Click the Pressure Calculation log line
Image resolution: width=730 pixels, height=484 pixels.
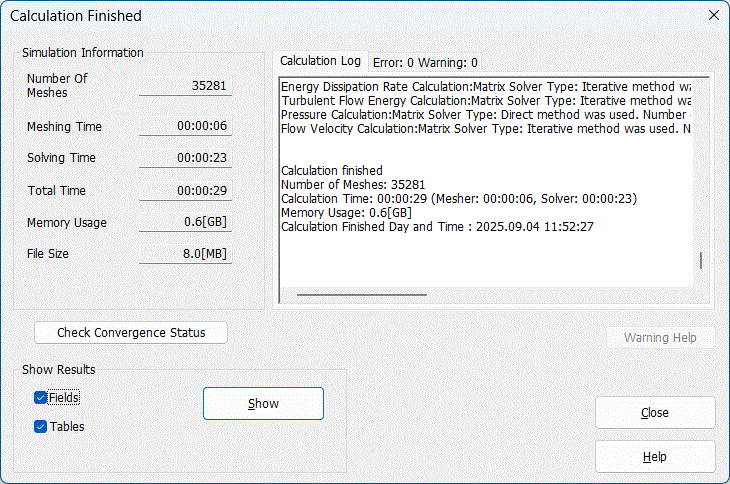[486, 114]
